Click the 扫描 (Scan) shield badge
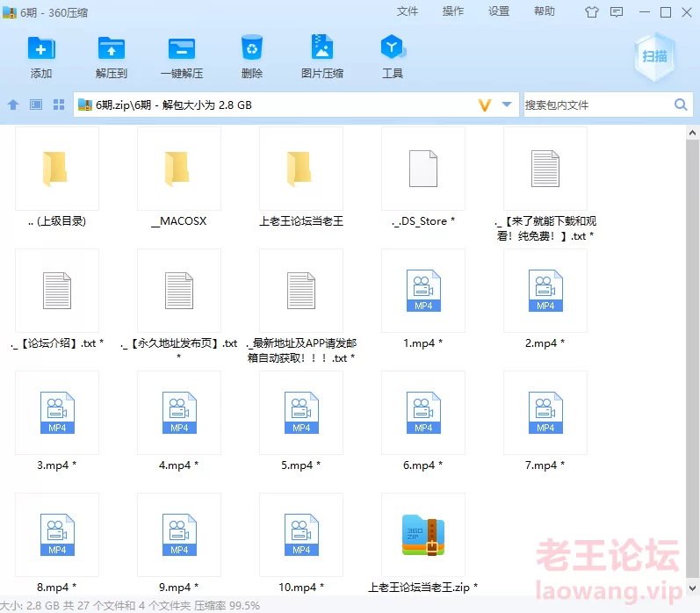Image resolution: width=700 pixels, height=613 pixels. pyautogui.click(x=654, y=56)
